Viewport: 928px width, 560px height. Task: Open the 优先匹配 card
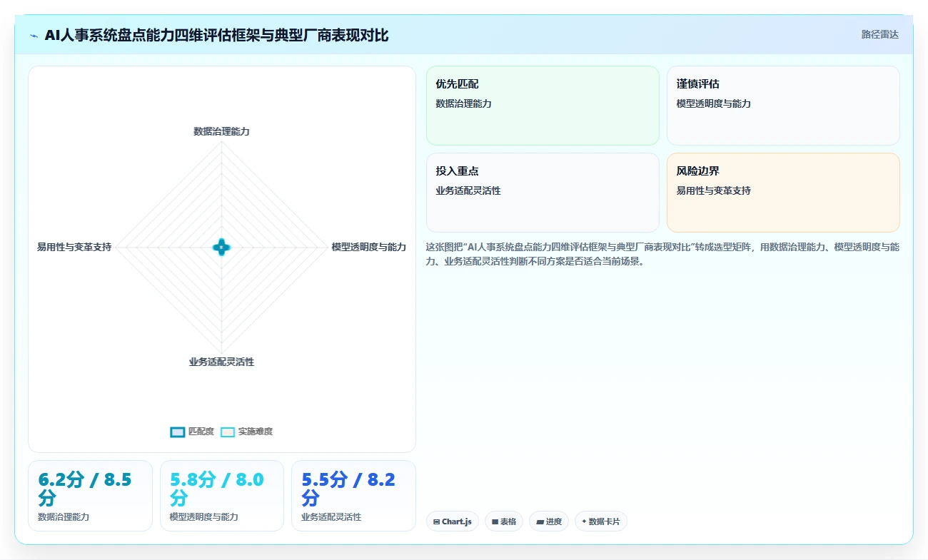(543, 106)
